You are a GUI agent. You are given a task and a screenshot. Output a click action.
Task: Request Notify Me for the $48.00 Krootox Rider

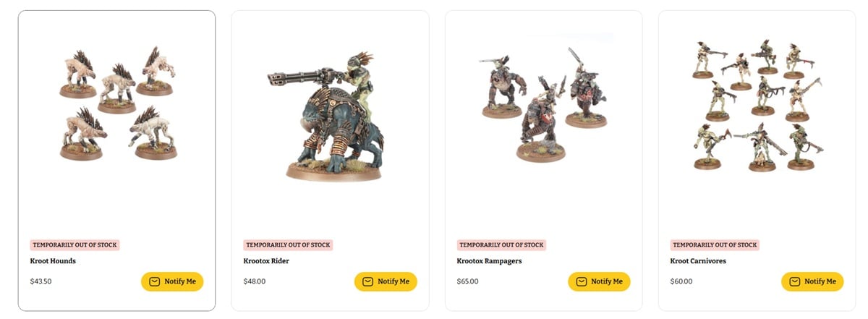tap(386, 281)
